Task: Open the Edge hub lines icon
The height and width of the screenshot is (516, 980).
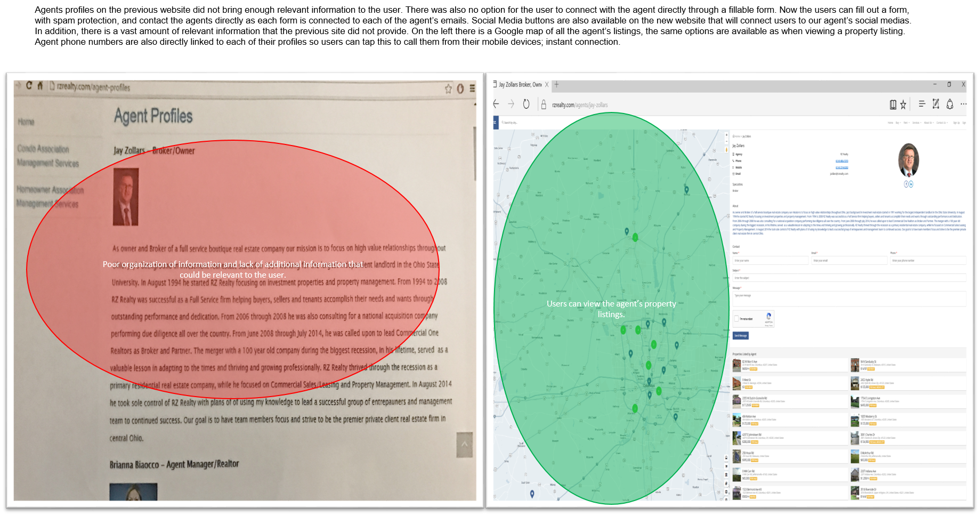Action: (922, 104)
